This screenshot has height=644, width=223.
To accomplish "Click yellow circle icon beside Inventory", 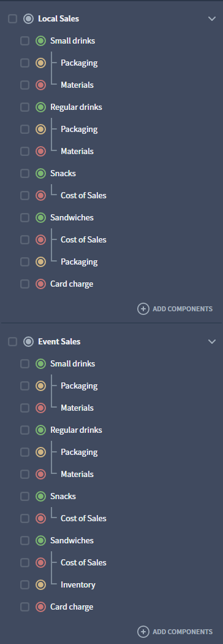I will (40, 585).
